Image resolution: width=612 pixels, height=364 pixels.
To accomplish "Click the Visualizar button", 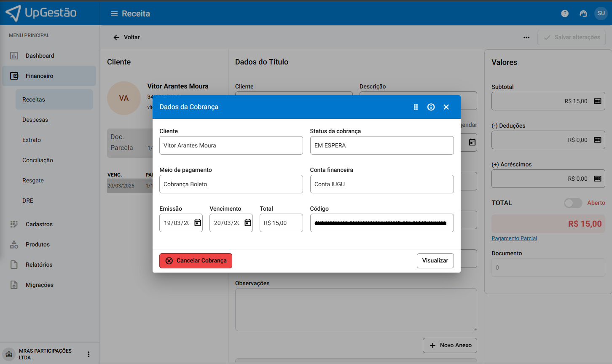I will click(x=435, y=260).
